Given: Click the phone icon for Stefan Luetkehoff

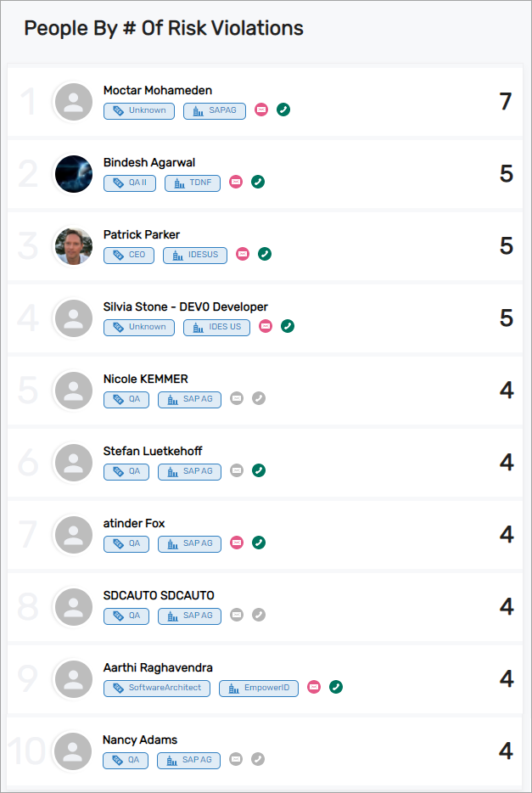Looking at the screenshot, I should point(259,470).
